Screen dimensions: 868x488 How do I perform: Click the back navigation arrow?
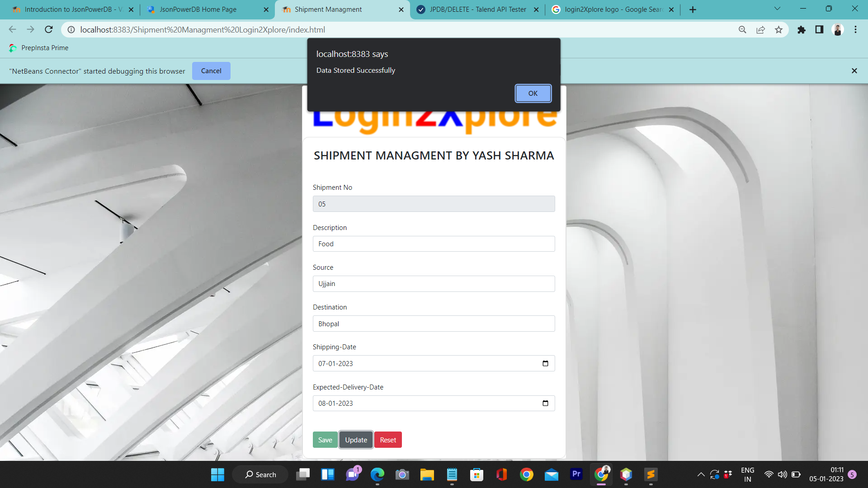tap(12, 29)
